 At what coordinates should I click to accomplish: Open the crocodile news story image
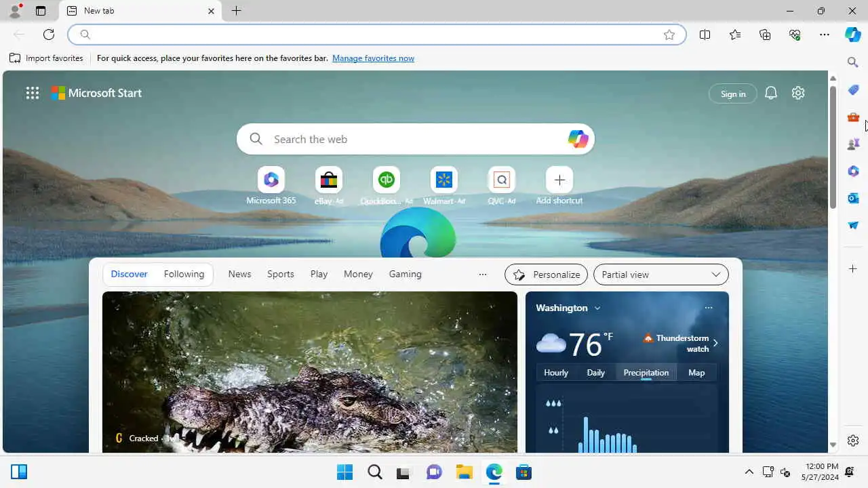point(309,372)
